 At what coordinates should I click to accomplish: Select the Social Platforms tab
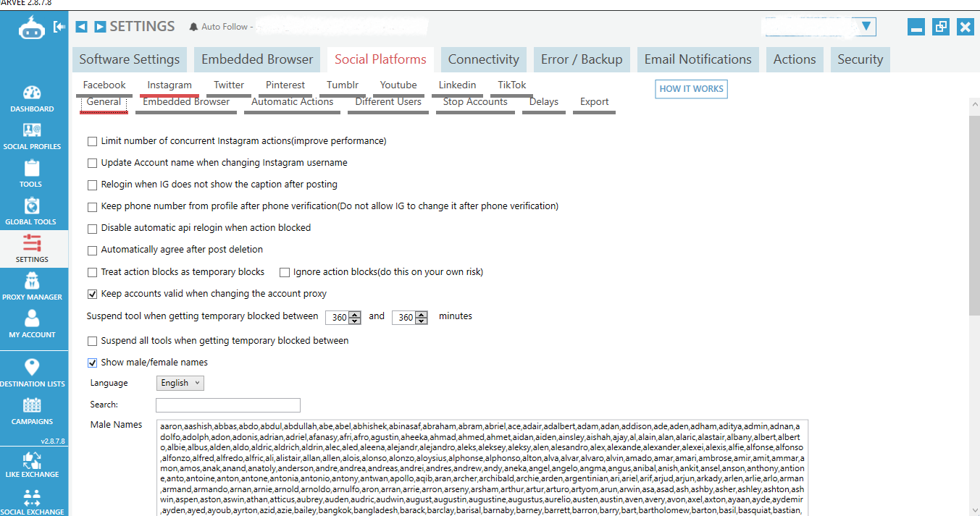[x=380, y=59]
